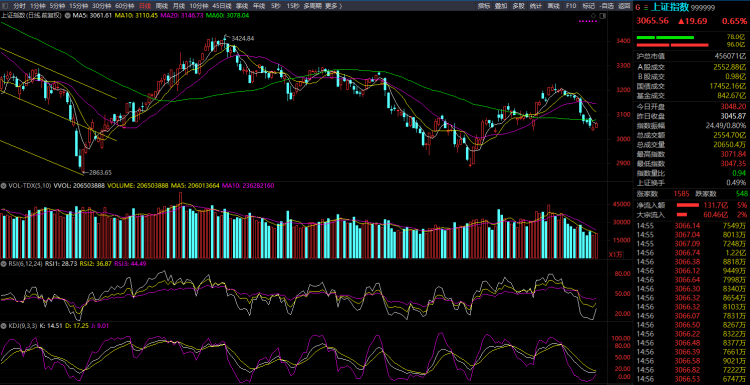
Task: Open the F10 company info button
Action: coord(571,6)
